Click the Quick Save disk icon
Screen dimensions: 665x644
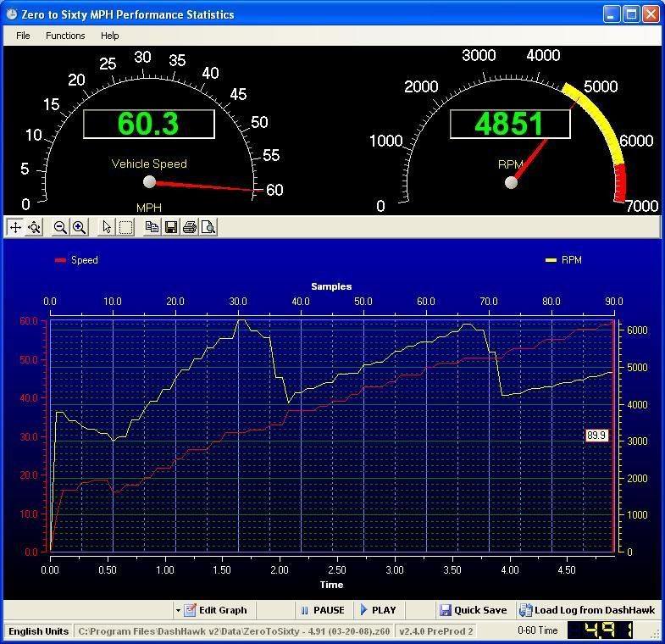[446, 610]
